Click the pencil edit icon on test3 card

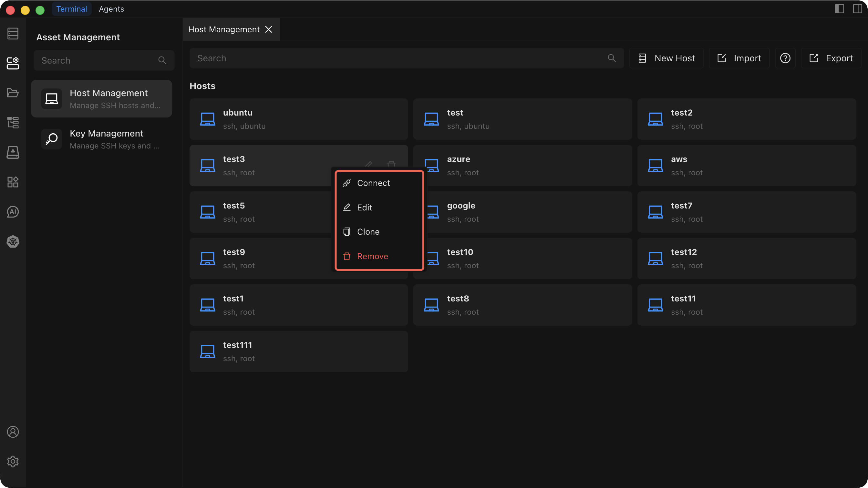[x=369, y=164]
